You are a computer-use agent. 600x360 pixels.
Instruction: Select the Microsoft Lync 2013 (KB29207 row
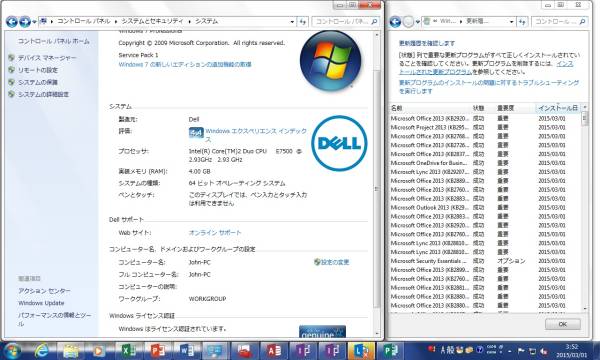[485, 172]
